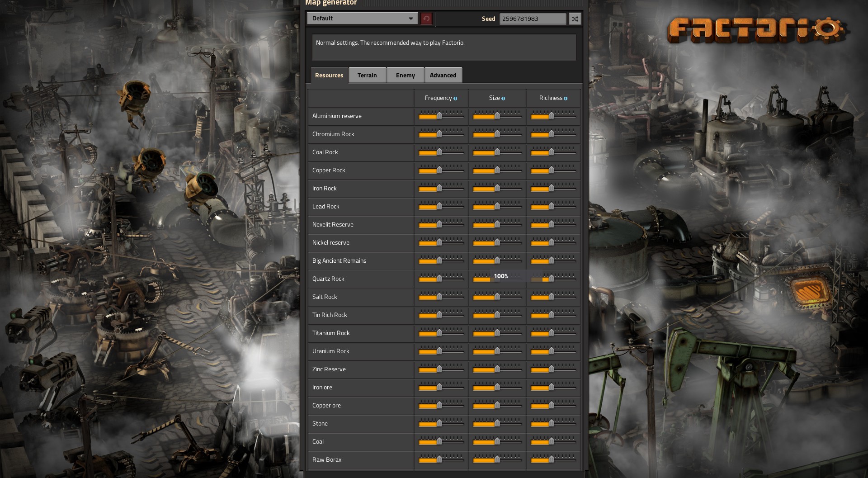
Task: Click the Quartz Rock richness slider
Action: coord(553,279)
